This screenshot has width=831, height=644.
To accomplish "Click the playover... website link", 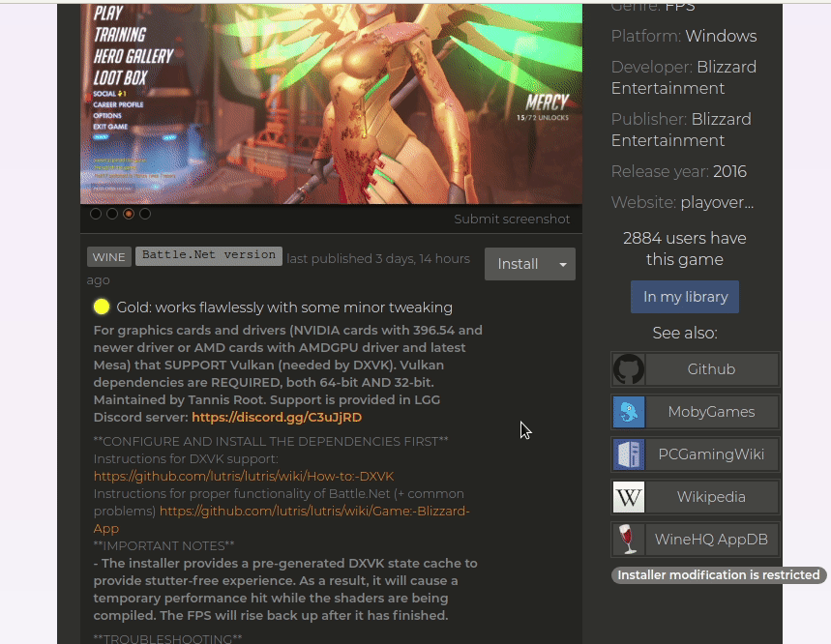I will coord(717,202).
